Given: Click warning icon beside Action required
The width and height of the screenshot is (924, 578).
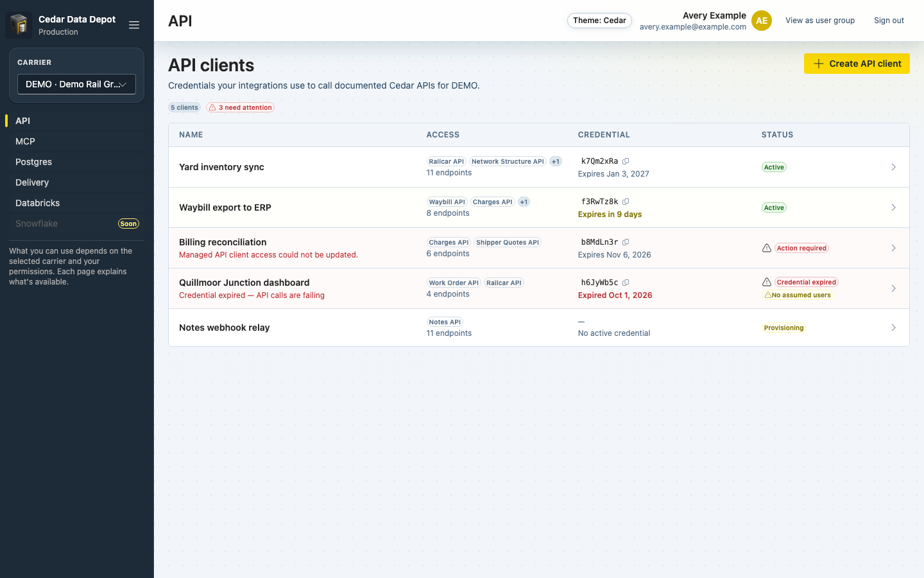Looking at the screenshot, I should [x=767, y=248].
